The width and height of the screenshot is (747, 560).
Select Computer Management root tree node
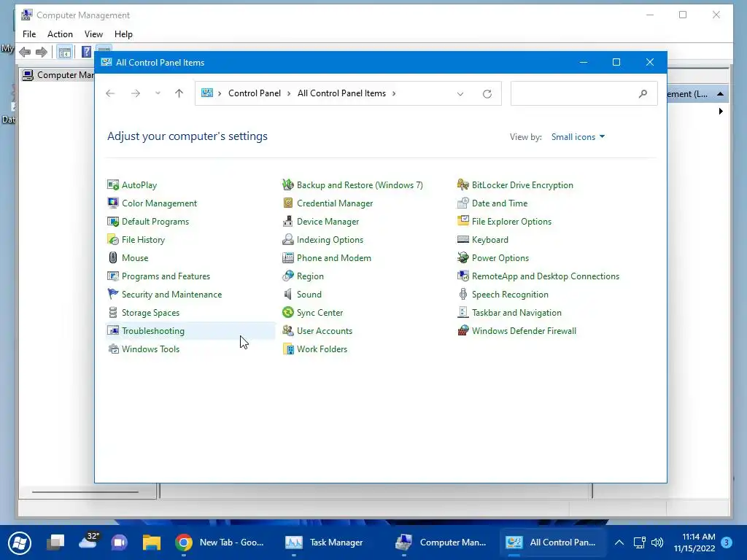(x=58, y=75)
